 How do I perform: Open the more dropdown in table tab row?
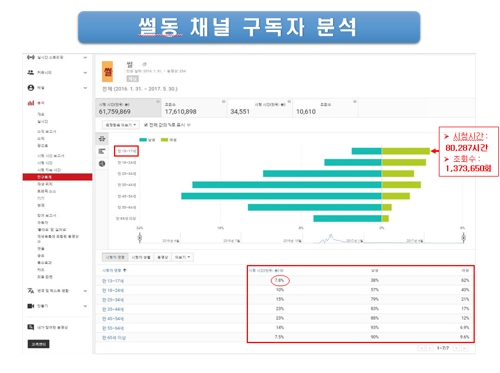(183, 257)
